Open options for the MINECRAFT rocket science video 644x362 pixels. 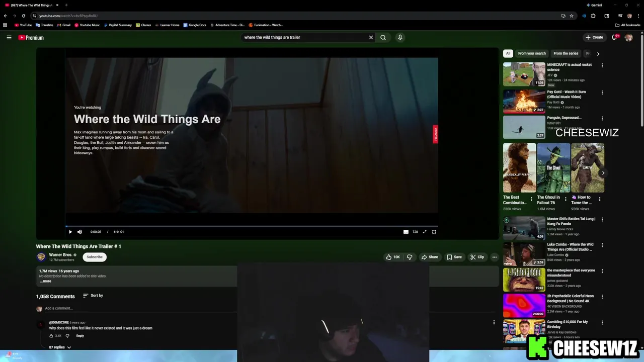[x=602, y=65]
